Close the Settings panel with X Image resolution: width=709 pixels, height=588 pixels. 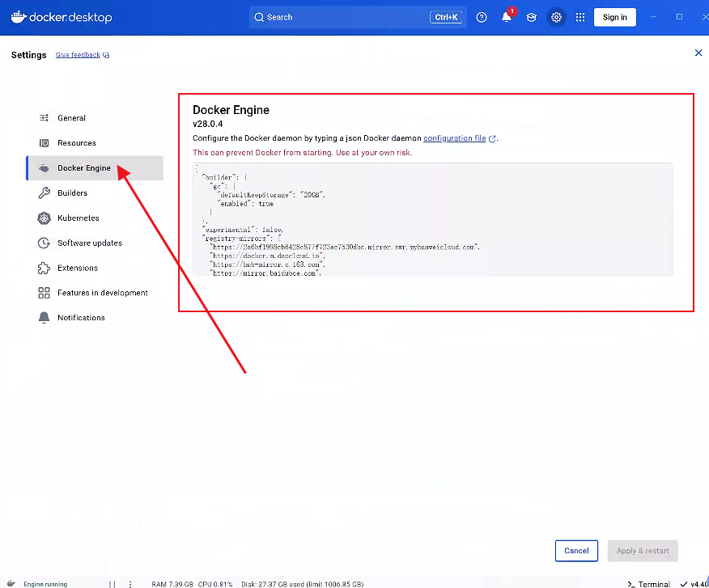pos(698,53)
